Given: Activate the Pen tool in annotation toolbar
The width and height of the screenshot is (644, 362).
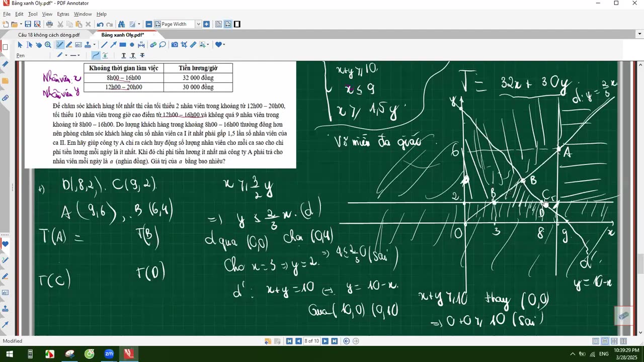Looking at the screenshot, I should click(x=60, y=45).
